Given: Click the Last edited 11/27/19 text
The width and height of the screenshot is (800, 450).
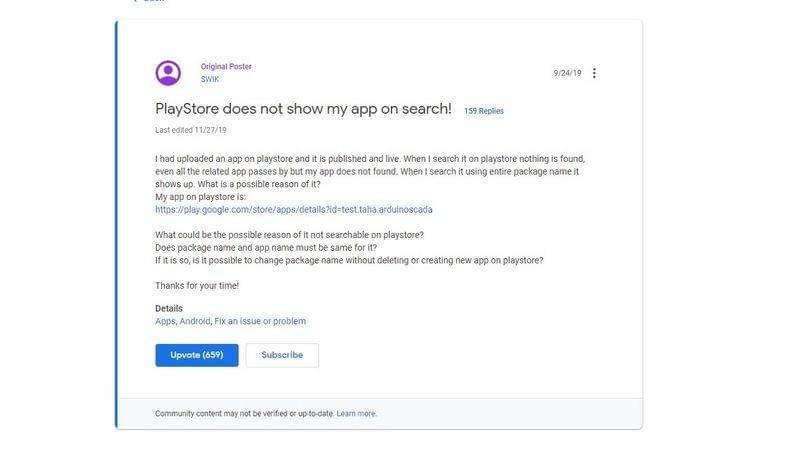Looking at the screenshot, I should (x=191, y=130).
